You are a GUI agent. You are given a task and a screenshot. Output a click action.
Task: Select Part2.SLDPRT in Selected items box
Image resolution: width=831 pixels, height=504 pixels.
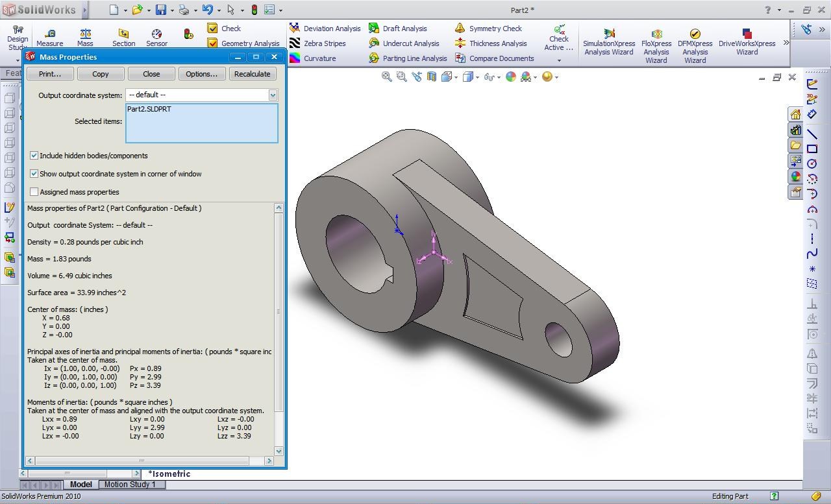coord(149,109)
